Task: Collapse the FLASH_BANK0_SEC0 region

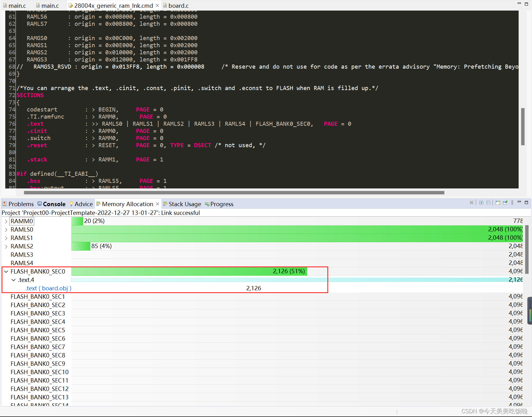Action: click(x=6, y=271)
